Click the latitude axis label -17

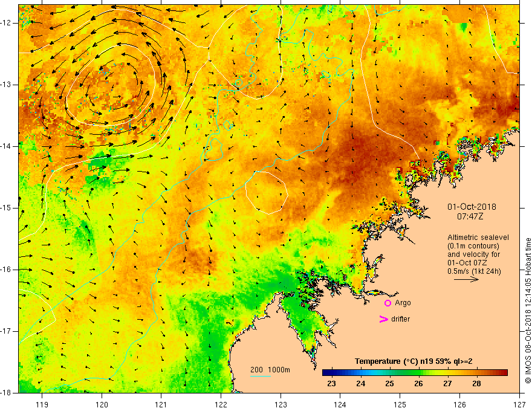coord(6,331)
